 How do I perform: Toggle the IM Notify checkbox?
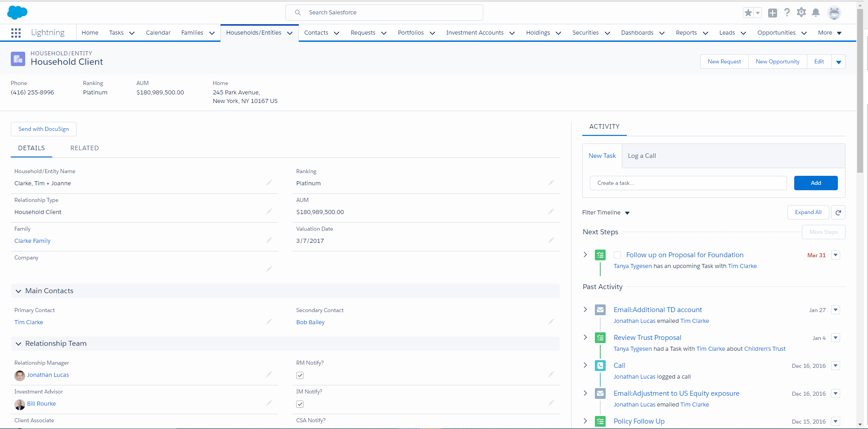[x=300, y=404]
